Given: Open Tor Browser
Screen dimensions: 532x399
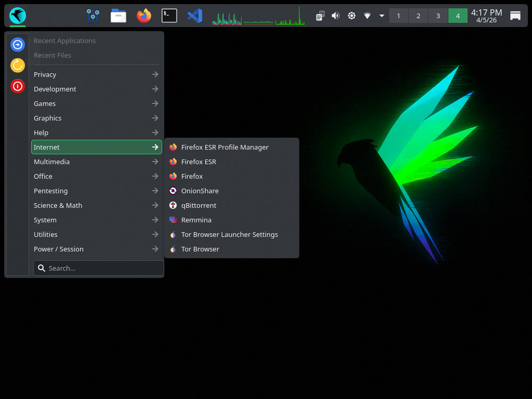Looking at the screenshot, I should 200,249.
